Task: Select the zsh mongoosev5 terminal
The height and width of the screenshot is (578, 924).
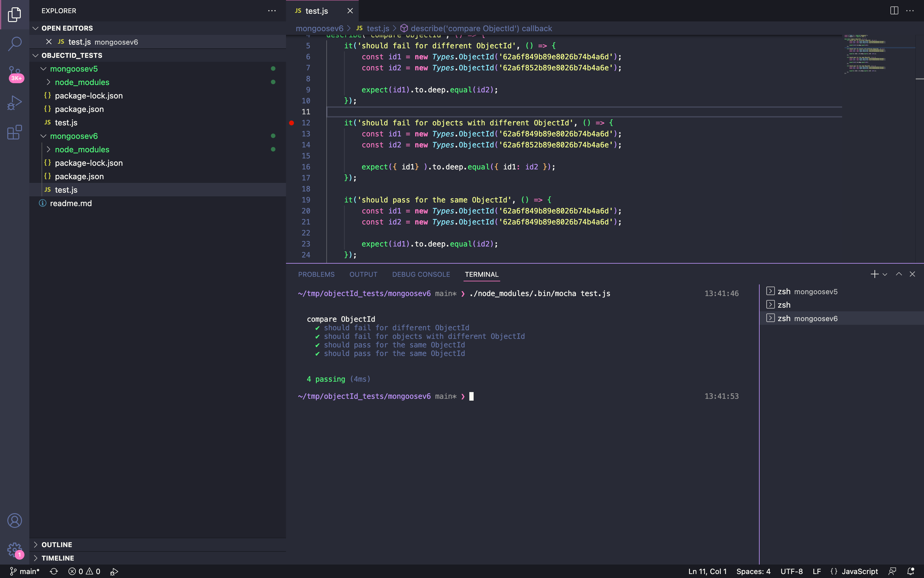Action: click(842, 291)
